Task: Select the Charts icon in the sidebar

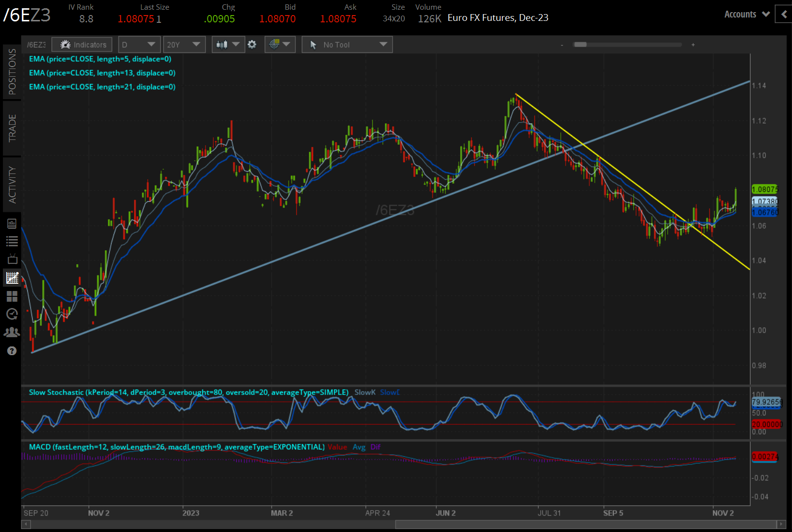Action: (x=12, y=278)
